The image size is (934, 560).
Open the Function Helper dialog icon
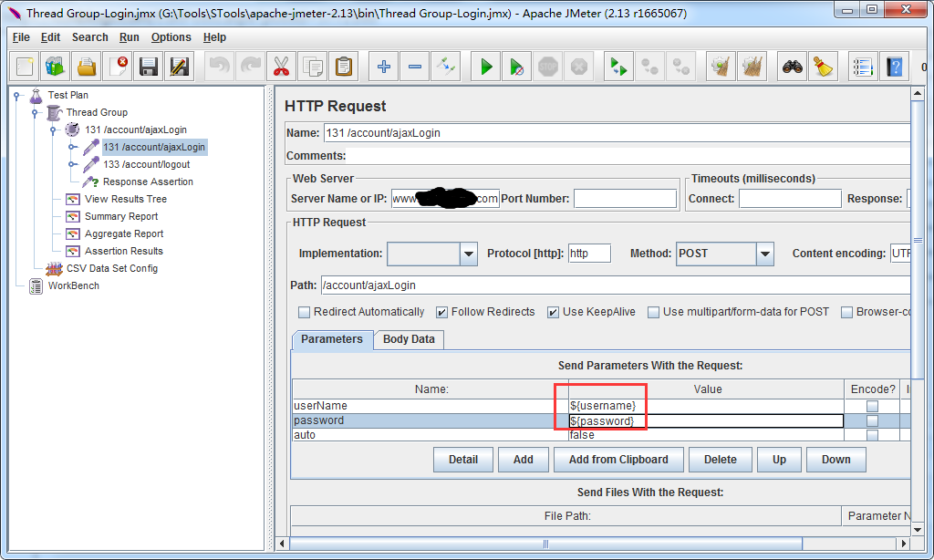(863, 67)
